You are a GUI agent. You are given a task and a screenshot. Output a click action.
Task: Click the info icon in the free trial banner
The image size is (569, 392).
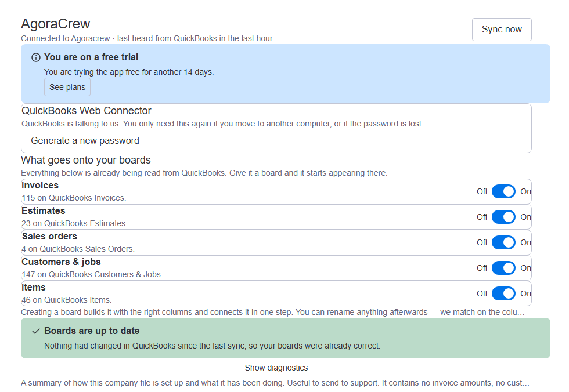[x=35, y=57]
